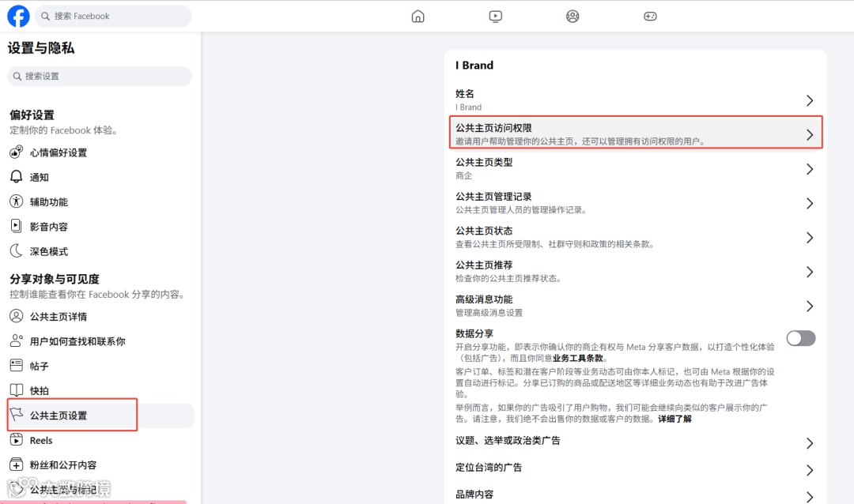Open 影音内容 in sidebar
This screenshot has width=854, height=504.
tap(100, 227)
